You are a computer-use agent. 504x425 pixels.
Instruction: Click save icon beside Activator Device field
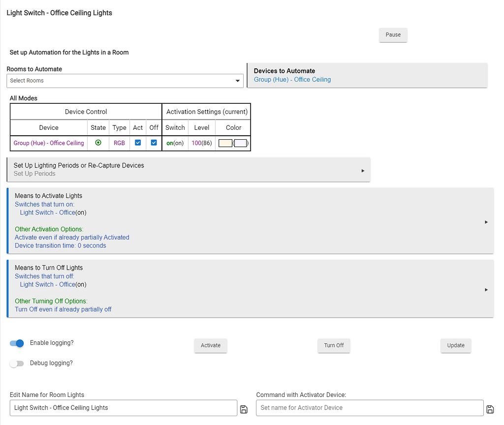(x=490, y=409)
